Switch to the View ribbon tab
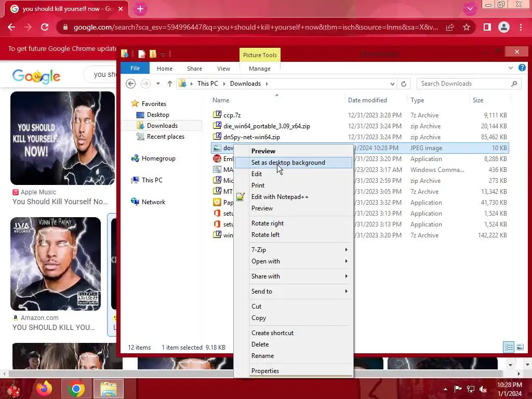 pos(223,69)
